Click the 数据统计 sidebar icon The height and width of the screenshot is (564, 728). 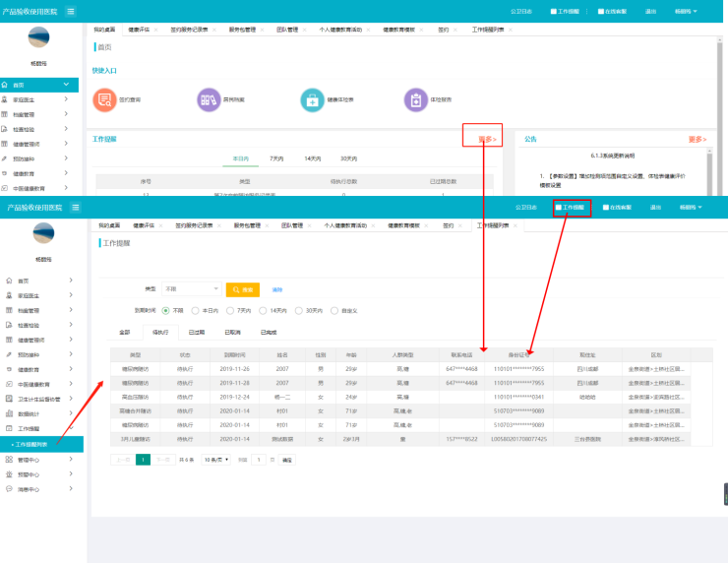click(x=8, y=414)
